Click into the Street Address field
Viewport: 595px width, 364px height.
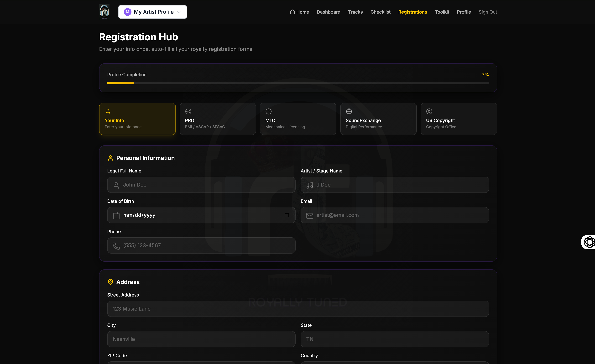point(298,308)
